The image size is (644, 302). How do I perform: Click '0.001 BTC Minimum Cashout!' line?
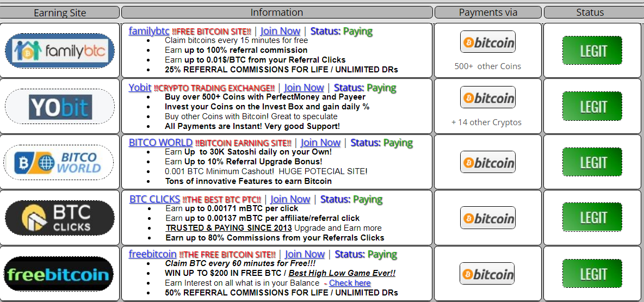click(x=266, y=171)
